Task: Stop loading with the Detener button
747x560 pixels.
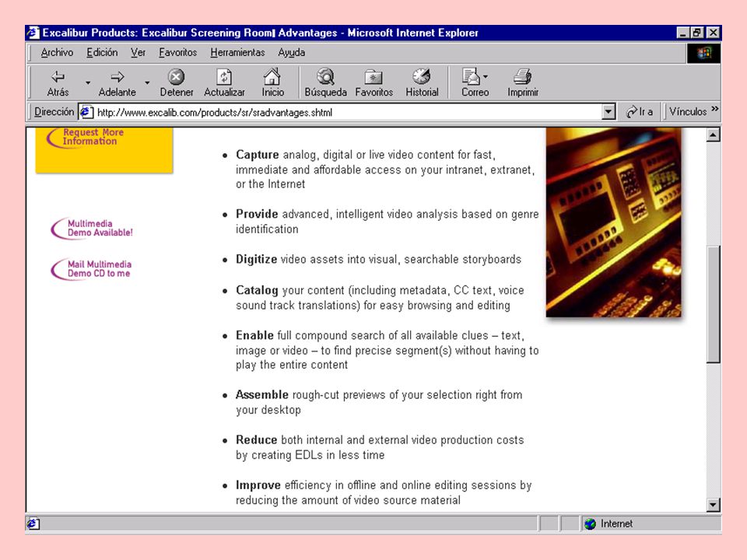Action: pyautogui.click(x=177, y=83)
